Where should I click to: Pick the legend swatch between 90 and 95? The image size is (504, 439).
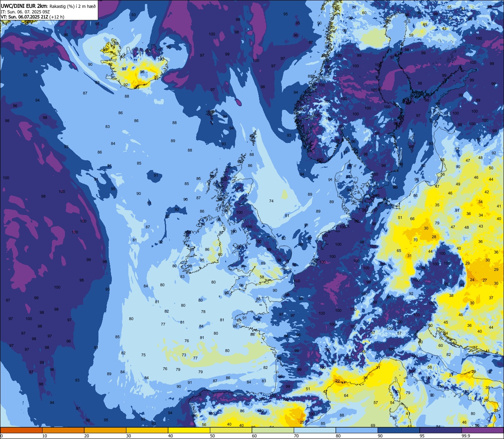tap(398, 430)
